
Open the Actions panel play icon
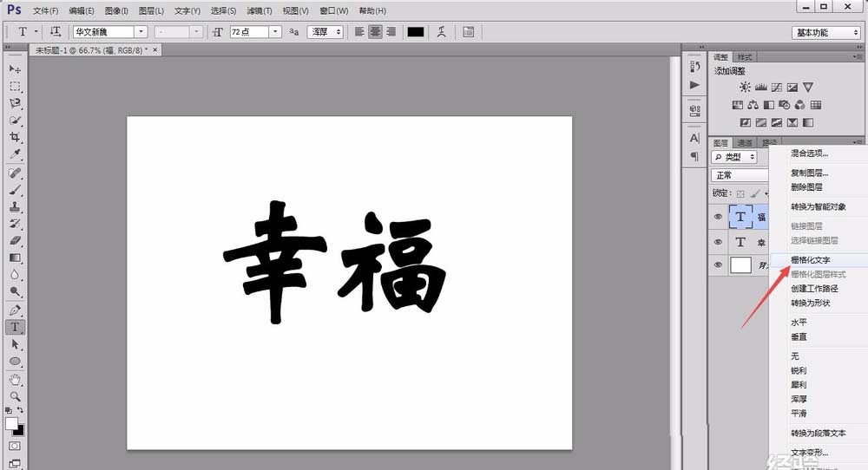point(694,85)
